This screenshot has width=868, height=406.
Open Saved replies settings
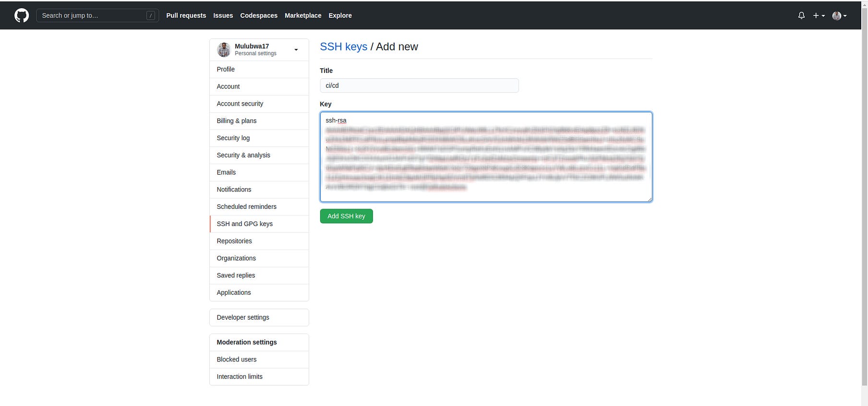pos(259,275)
